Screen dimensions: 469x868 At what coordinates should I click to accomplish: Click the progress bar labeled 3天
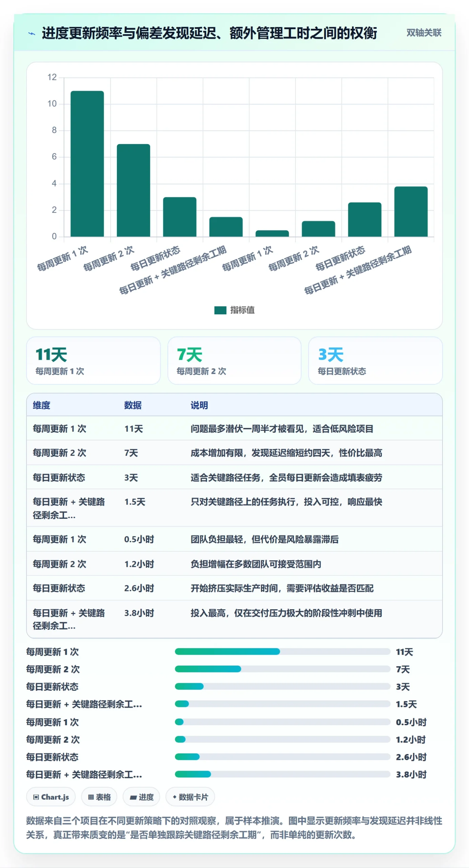[x=283, y=686]
